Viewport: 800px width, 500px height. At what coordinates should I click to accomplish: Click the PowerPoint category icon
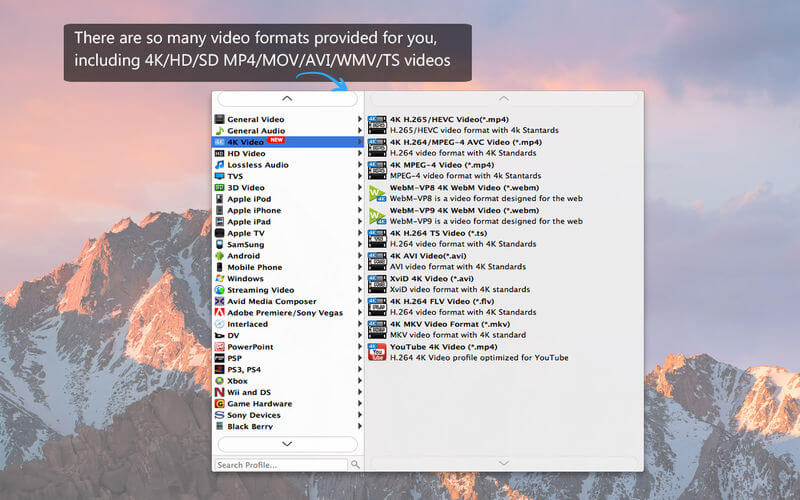point(219,346)
